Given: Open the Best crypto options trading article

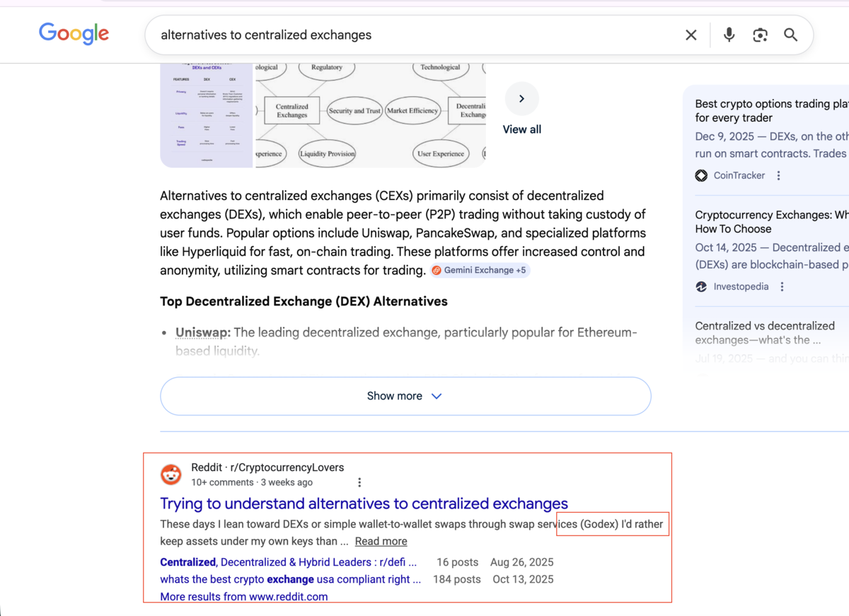Looking at the screenshot, I should [772, 111].
